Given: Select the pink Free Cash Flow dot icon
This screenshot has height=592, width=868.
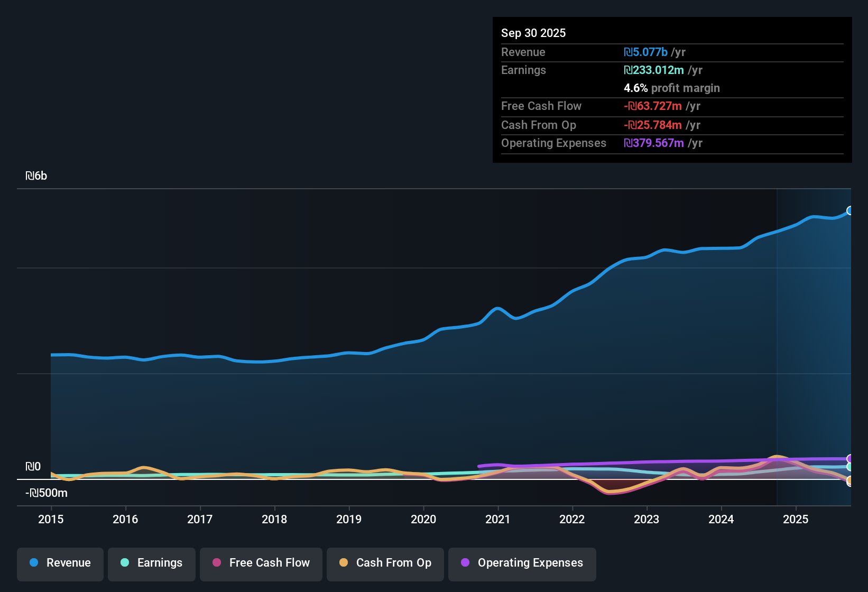Looking at the screenshot, I should [x=216, y=563].
